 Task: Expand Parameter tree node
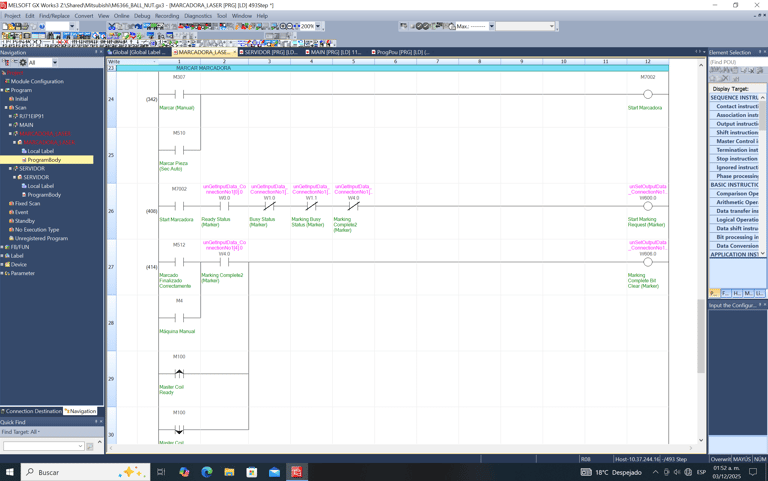2,273
